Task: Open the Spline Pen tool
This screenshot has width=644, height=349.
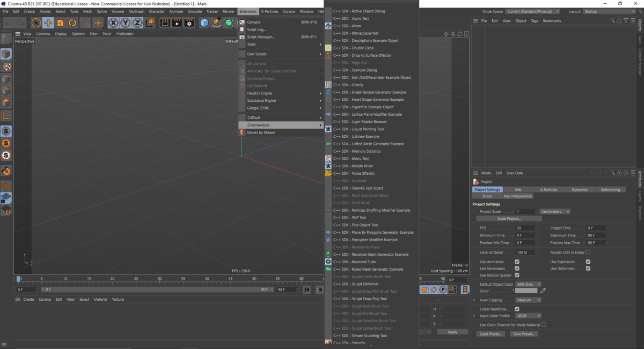Action: (x=216, y=23)
